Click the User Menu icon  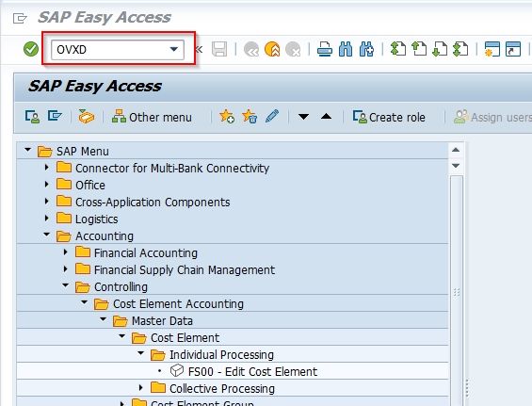[x=33, y=117]
